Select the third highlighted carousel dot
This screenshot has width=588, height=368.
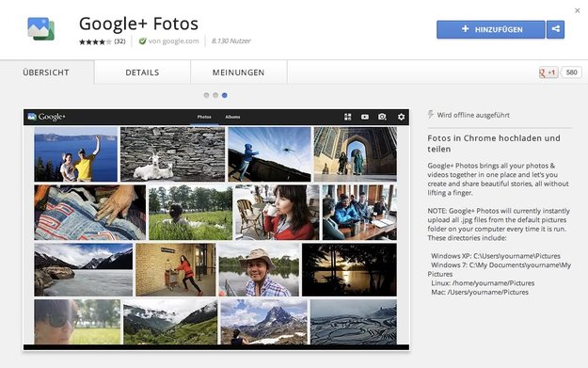224,95
